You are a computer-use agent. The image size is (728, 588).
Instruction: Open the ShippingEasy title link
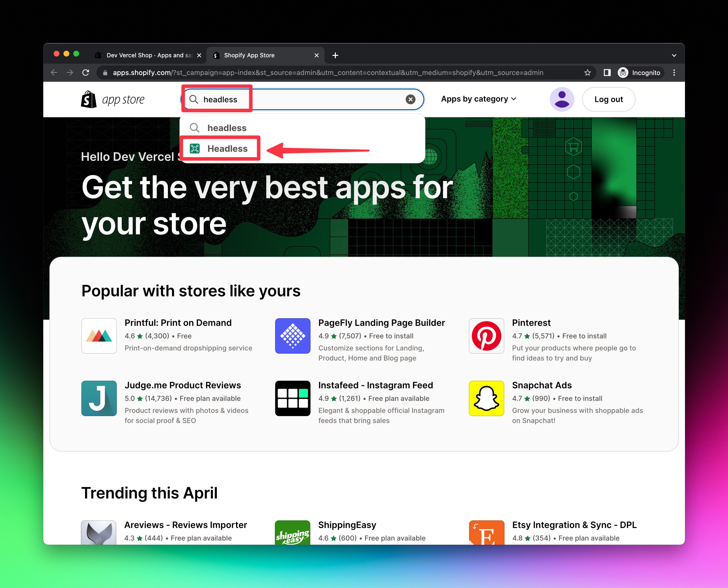[x=347, y=525]
